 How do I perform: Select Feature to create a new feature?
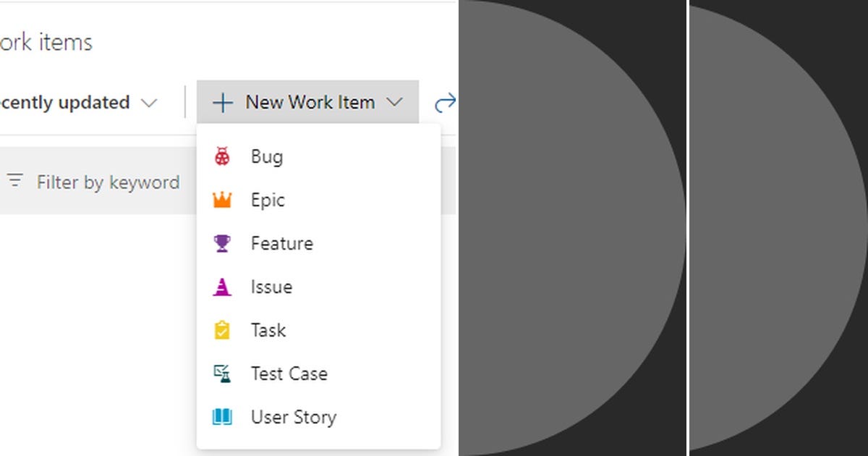point(282,243)
